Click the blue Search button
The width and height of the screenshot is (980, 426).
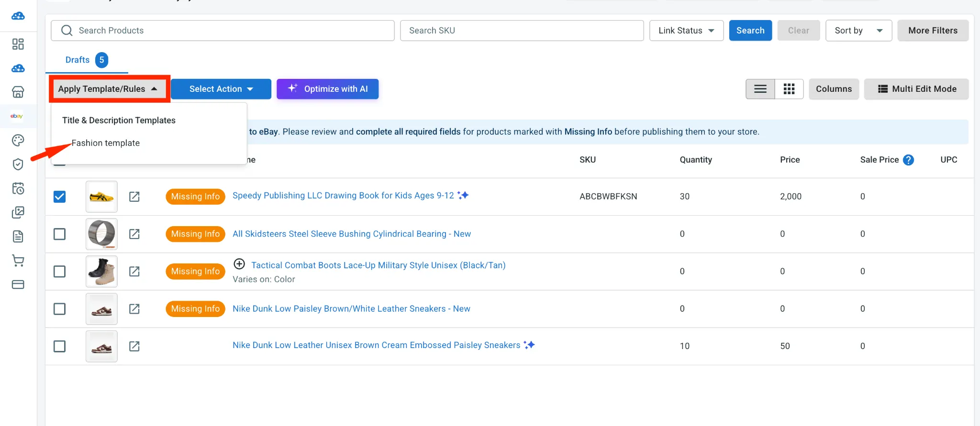pos(750,31)
